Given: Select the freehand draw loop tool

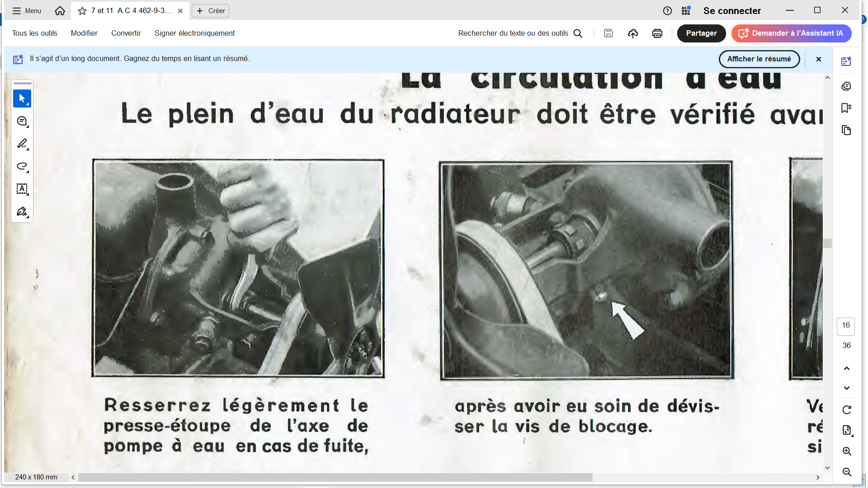Looking at the screenshot, I should point(22,166).
